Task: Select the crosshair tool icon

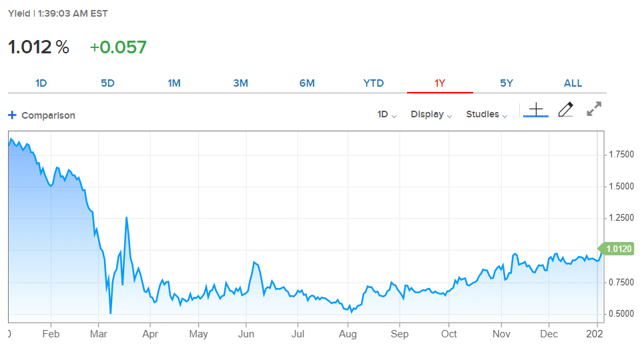Action: (535, 109)
